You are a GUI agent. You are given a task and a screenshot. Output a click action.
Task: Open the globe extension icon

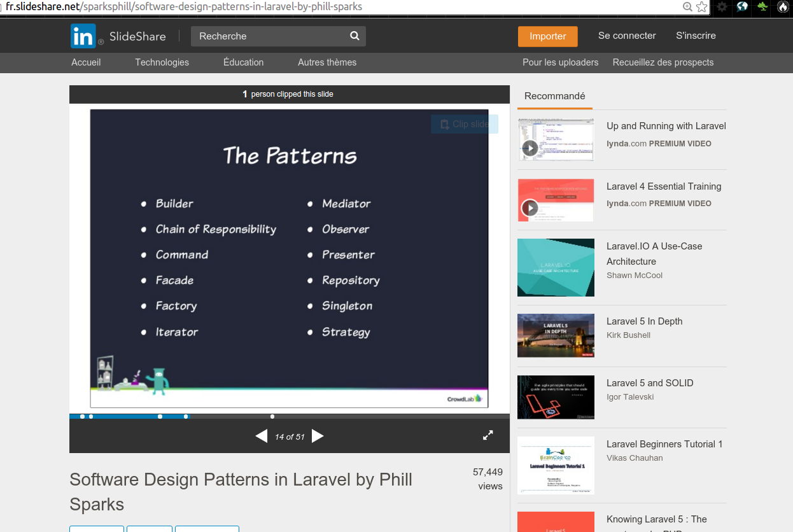(742, 7)
